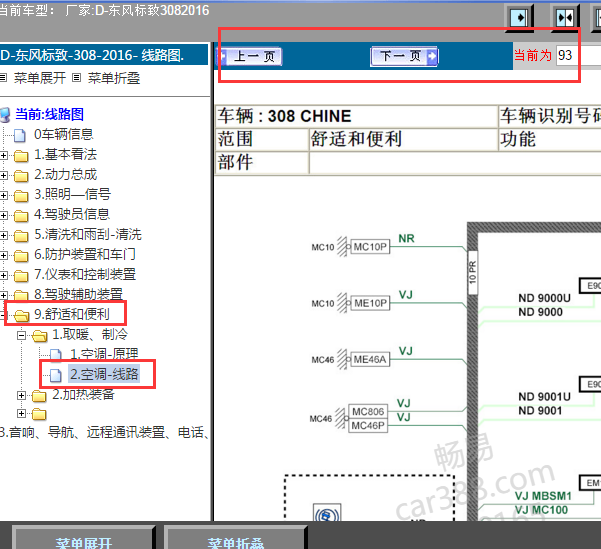Click the computer icon beside 当前:线路图

tap(5, 115)
